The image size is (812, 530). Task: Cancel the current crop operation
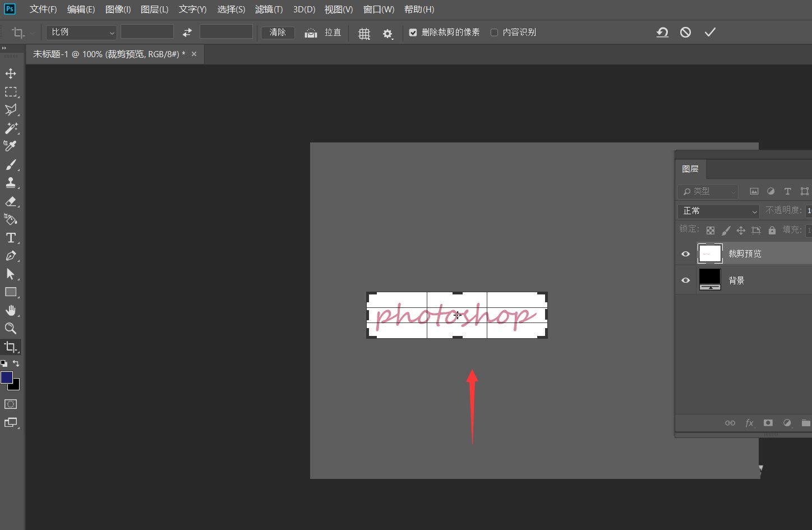click(x=685, y=33)
